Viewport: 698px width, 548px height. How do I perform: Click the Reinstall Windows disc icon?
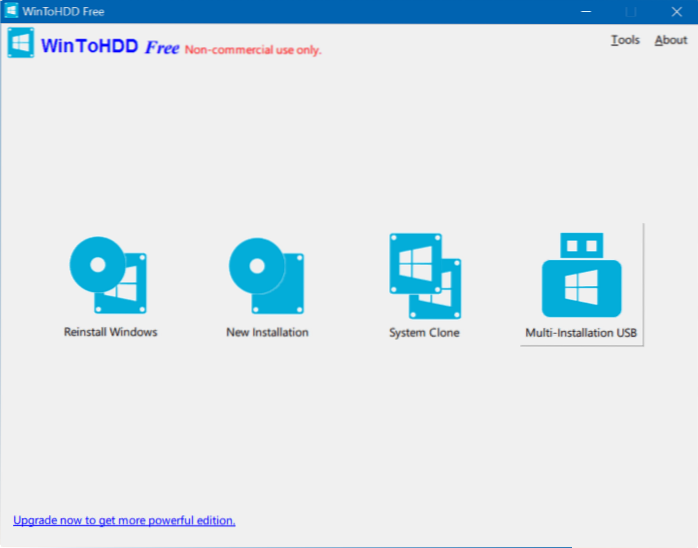(x=108, y=273)
